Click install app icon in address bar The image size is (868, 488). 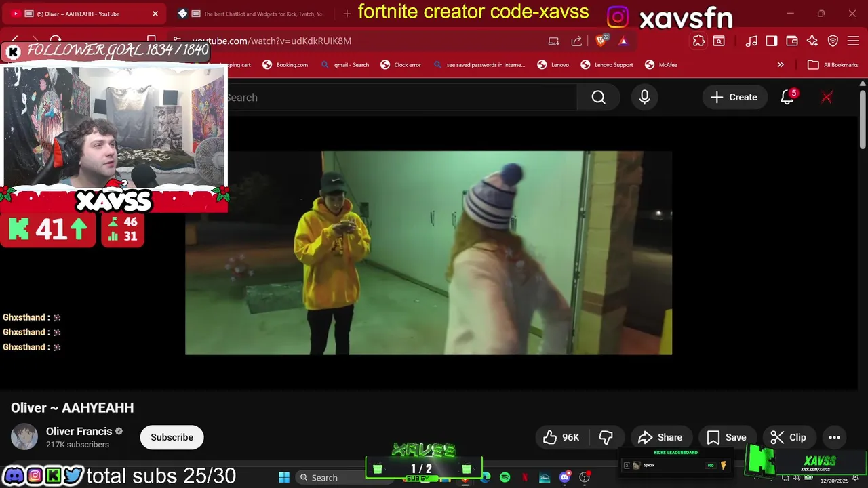click(x=553, y=41)
